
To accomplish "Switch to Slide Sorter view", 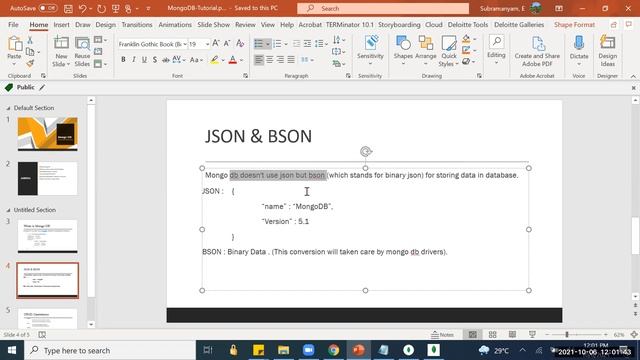I will 493,335.
